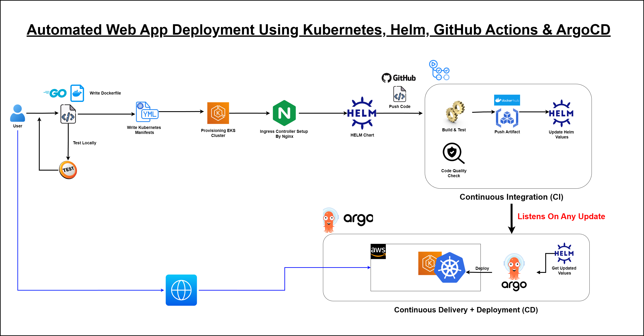The width and height of the screenshot is (644, 336).
Task: Select the YML Kubernetes manifest icon
Action: 147,112
